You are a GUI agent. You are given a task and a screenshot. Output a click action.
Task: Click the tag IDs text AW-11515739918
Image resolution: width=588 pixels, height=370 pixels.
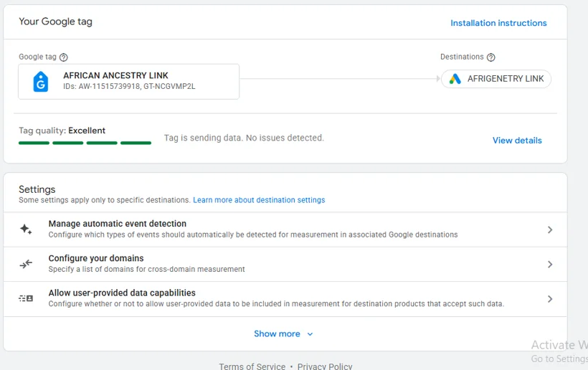click(109, 86)
